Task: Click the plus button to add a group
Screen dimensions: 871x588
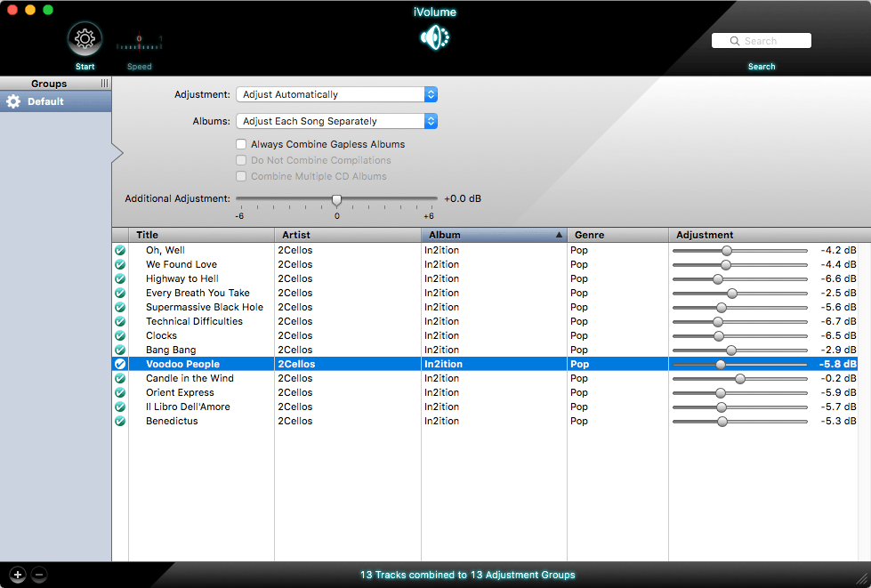Action: tap(17, 575)
